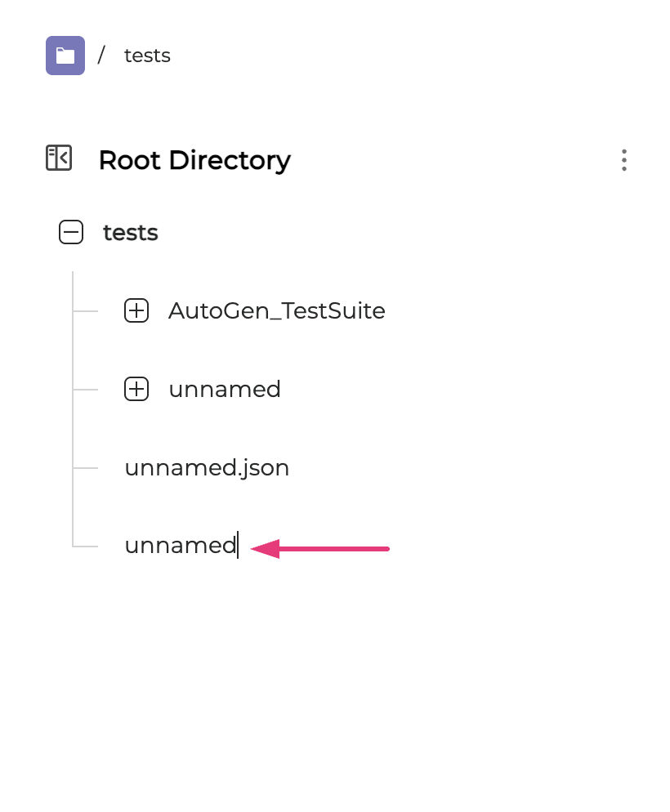
Task: Place cursor at end of unnamed rename text
Action: [x=237, y=546]
